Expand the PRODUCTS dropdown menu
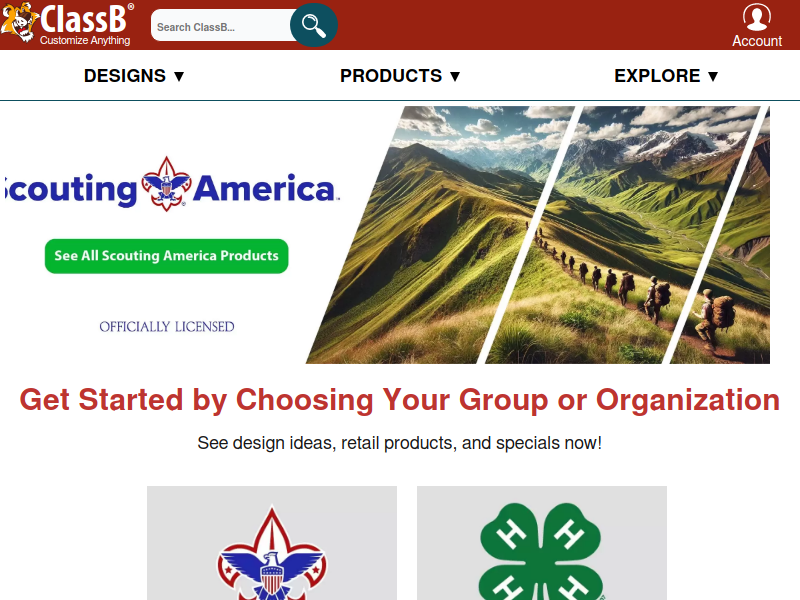Image resolution: width=800 pixels, height=600 pixels. coord(400,76)
